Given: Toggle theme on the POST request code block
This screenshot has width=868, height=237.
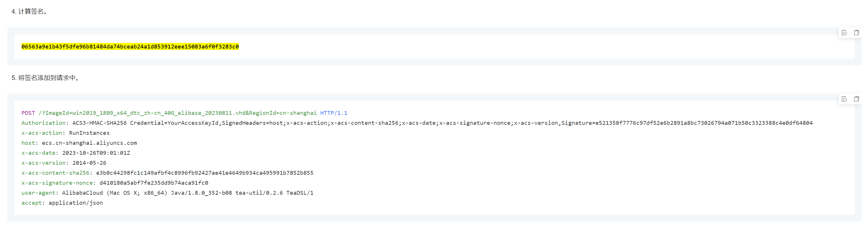Looking at the screenshot, I should click(x=844, y=99).
